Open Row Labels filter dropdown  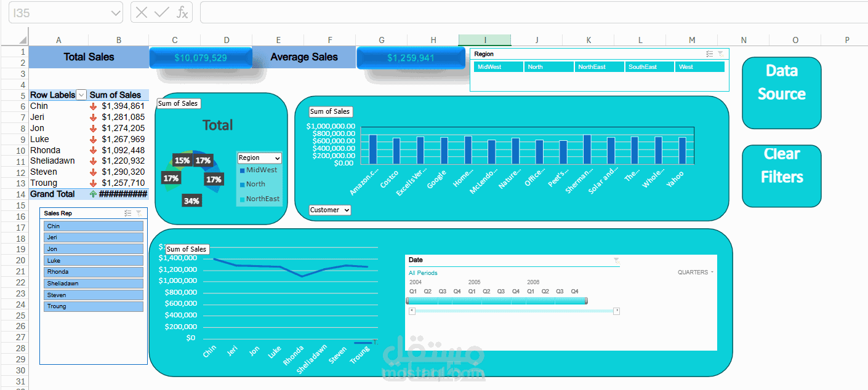[x=81, y=95]
